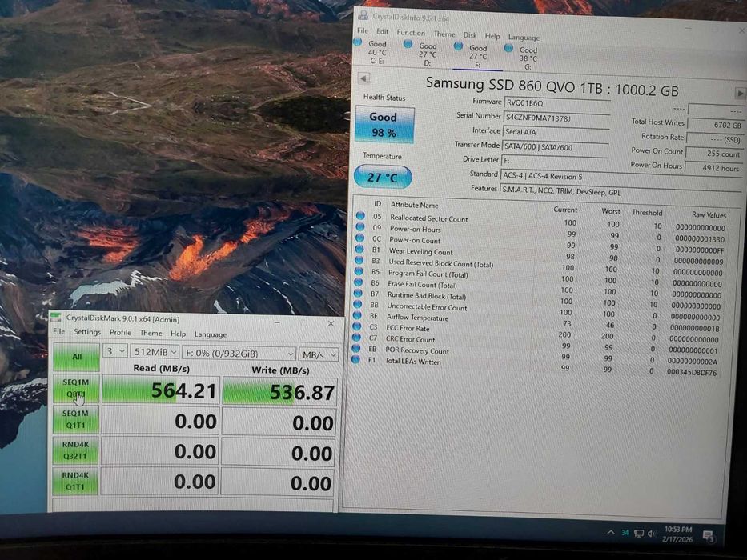
Task: Open File menu in CrystalDiskMark
Action: (x=59, y=331)
